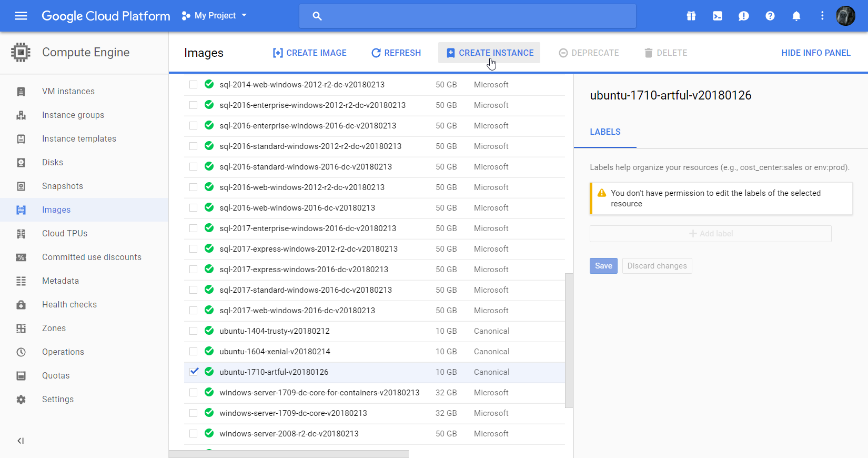Open the three-dot utilities menu
868x458 pixels.
(x=822, y=16)
